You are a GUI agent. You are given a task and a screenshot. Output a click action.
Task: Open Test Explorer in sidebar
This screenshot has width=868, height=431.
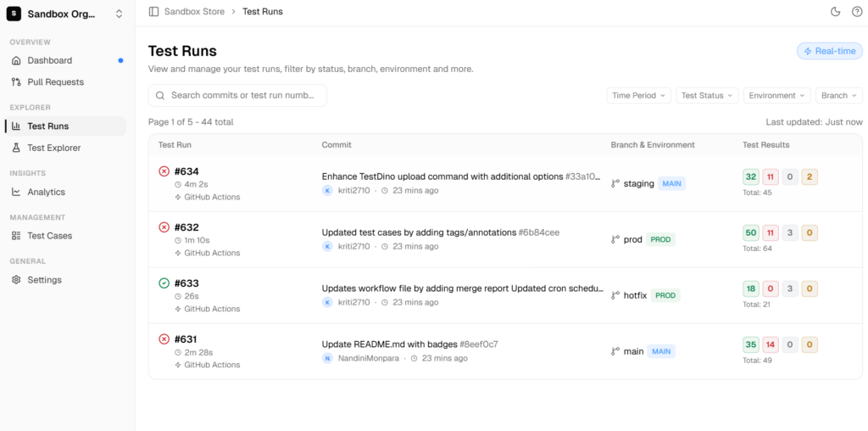pyautogui.click(x=65, y=148)
